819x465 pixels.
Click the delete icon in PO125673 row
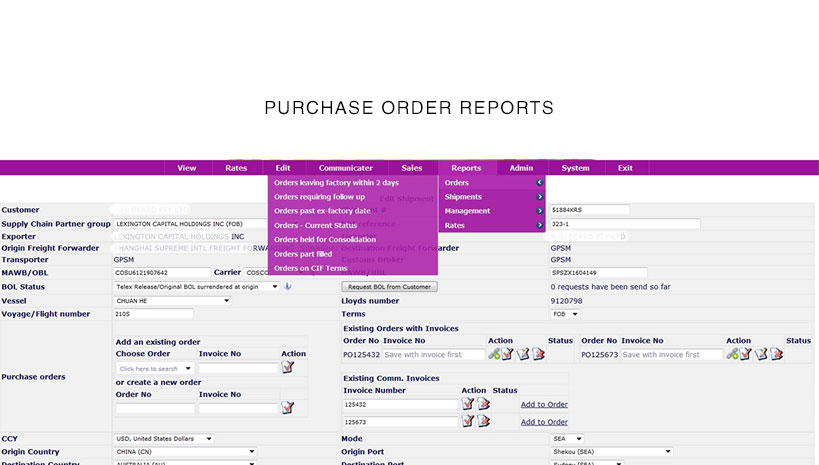(776, 354)
